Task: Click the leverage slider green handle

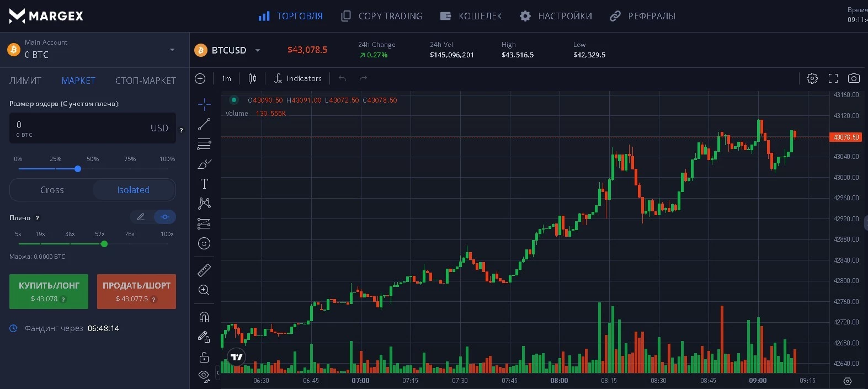Action: pyautogui.click(x=104, y=244)
